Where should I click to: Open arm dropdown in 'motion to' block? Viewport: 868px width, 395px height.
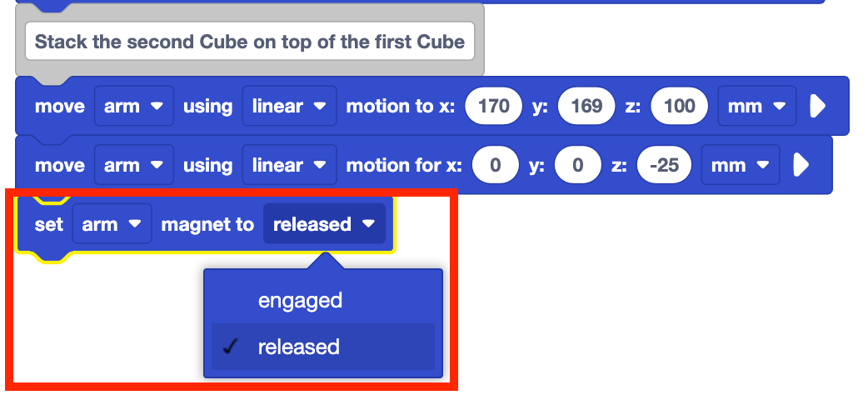pos(133,106)
